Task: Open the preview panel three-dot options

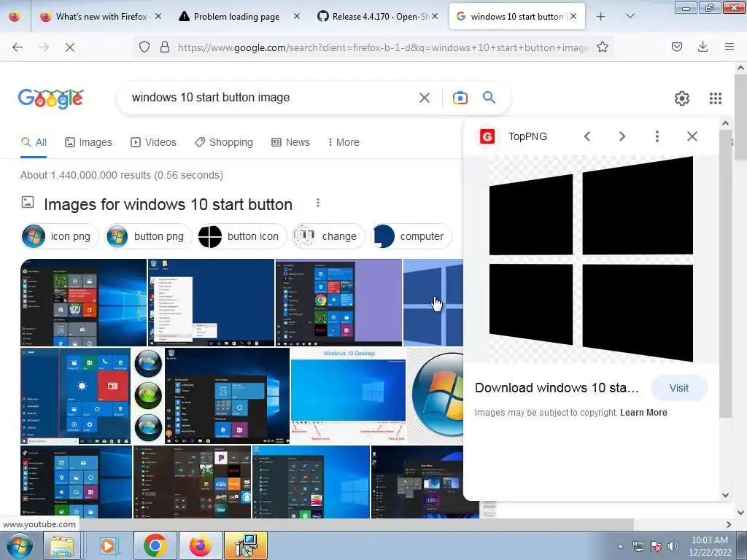Action: (657, 136)
